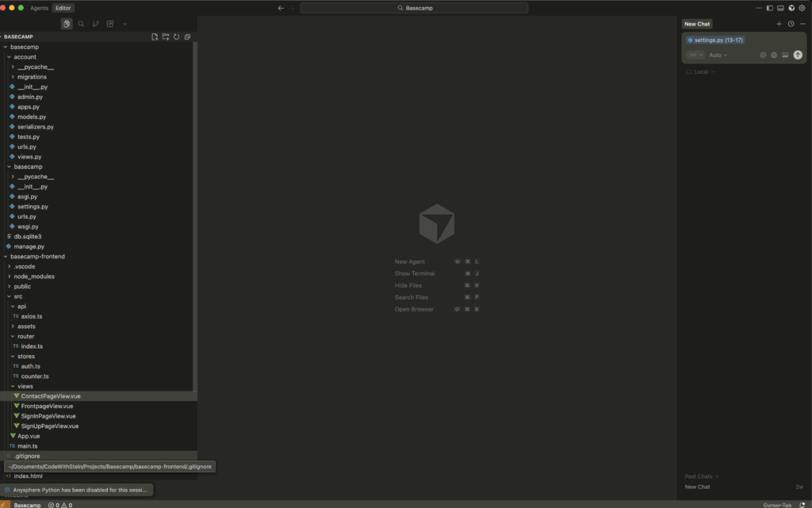Toggle the primary sidebar visibility
This screenshot has width=812, height=508.
point(769,8)
